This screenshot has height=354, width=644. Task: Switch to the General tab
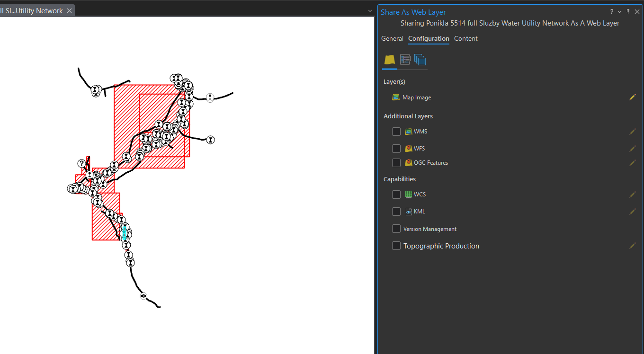(392, 39)
